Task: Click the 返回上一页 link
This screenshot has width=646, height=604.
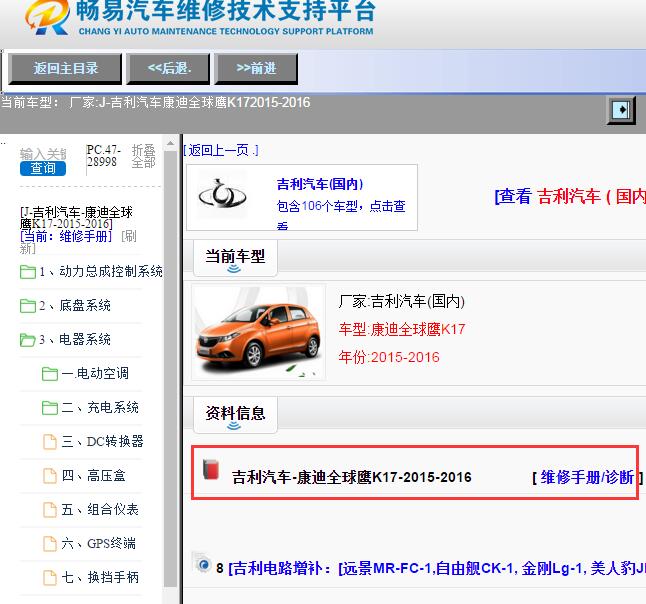Action: pyautogui.click(x=221, y=150)
